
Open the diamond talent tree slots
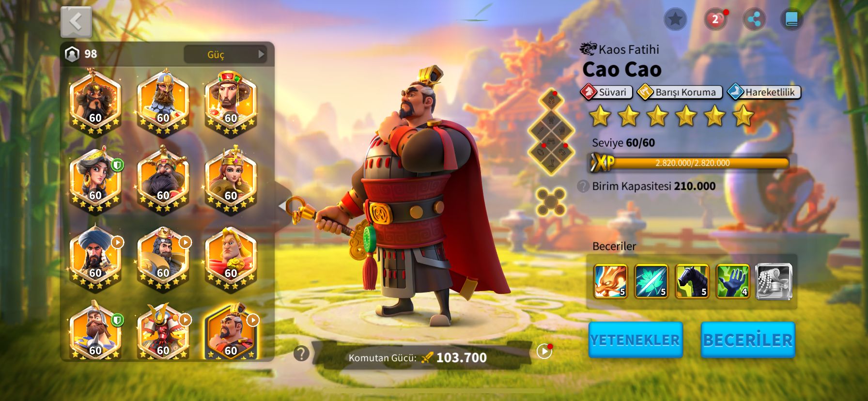point(551,132)
